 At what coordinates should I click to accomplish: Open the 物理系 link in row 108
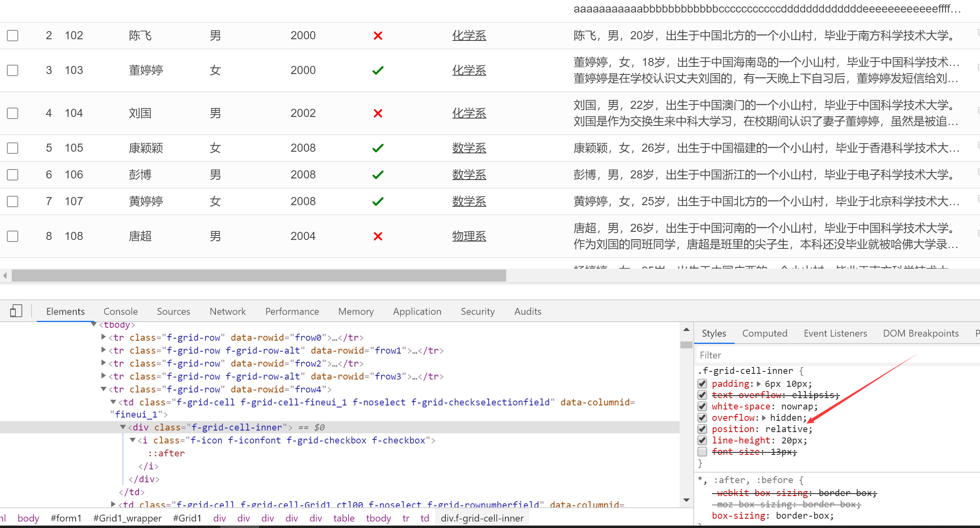(x=469, y=236)
